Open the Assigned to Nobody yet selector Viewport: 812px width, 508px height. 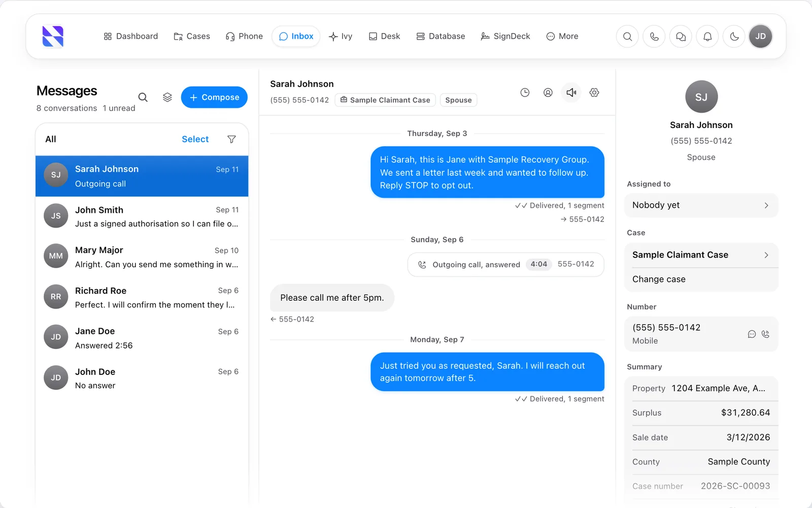point(701,205)
